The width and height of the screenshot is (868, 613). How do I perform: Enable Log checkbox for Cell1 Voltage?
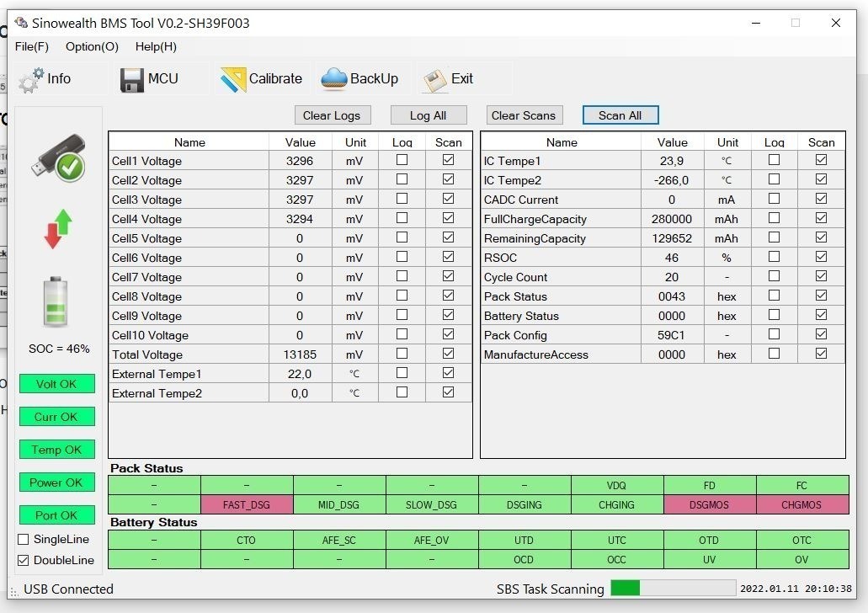pos(402,160)
